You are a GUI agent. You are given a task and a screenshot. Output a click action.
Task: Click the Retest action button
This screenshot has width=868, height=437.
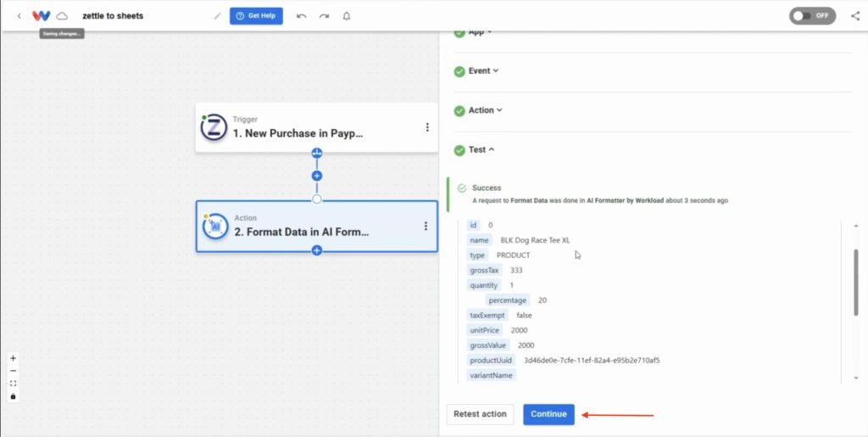[480, 414]
